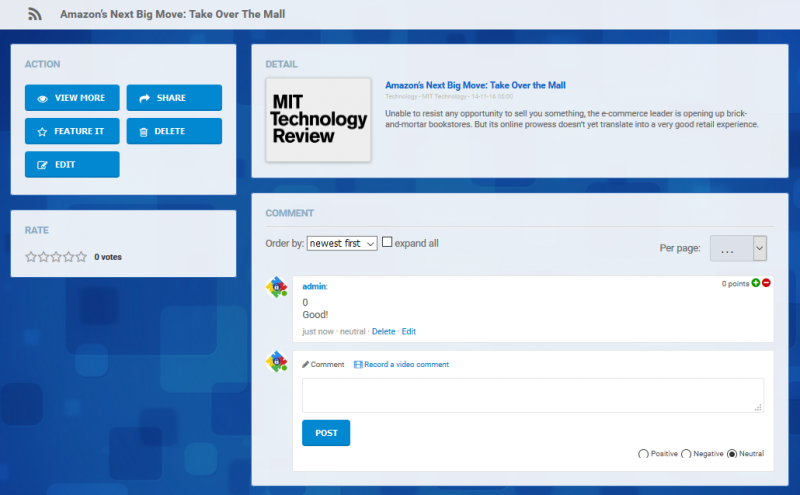Click the 0 votes text
The height and width of the screenshot is (495, 800).
point(108,257)
